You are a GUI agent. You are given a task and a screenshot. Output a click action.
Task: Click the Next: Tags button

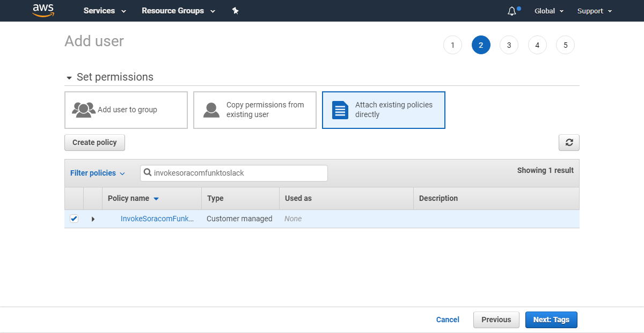(x=551, y=320)
